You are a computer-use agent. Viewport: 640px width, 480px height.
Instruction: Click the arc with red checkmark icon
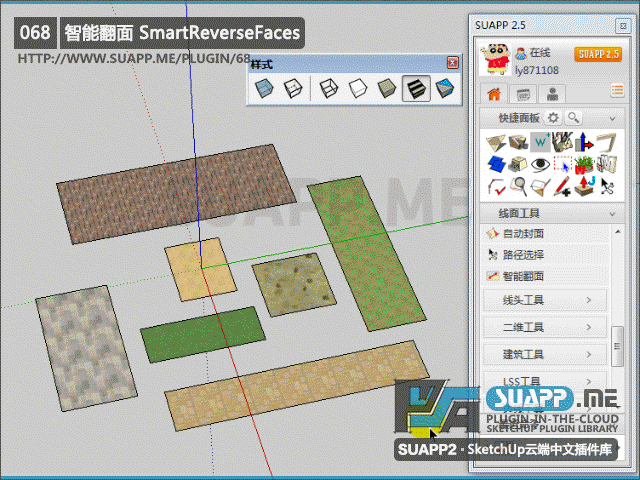coord(497,186)
